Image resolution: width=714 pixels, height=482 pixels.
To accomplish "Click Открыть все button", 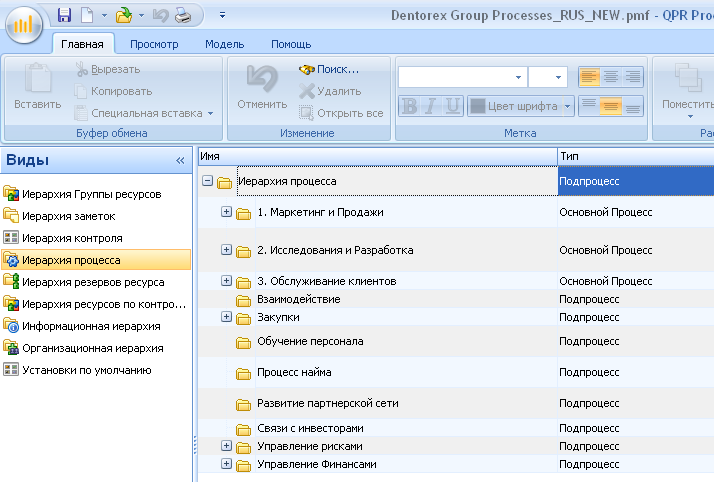I will coord(341,113).
